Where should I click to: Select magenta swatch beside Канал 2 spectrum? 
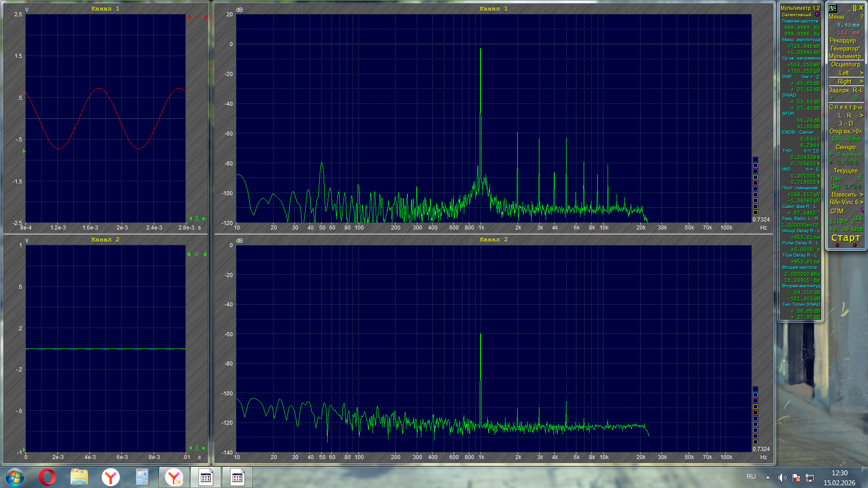pos(755,401)
